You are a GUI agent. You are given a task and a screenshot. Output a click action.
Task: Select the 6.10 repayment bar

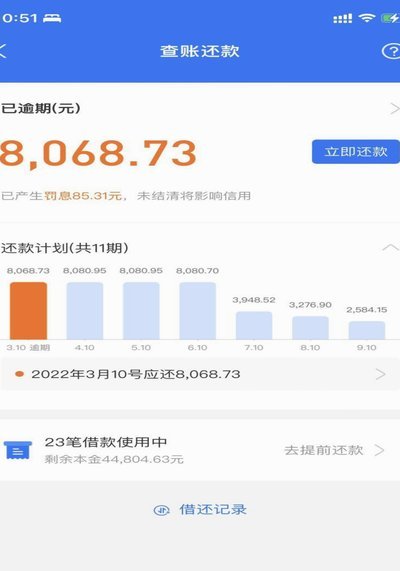point(197,311)
